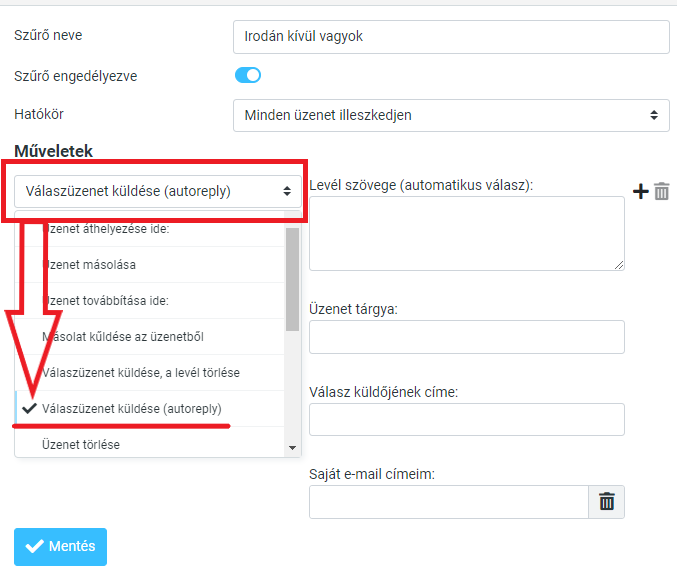Click the plus icon to add action

pos(641,191)
